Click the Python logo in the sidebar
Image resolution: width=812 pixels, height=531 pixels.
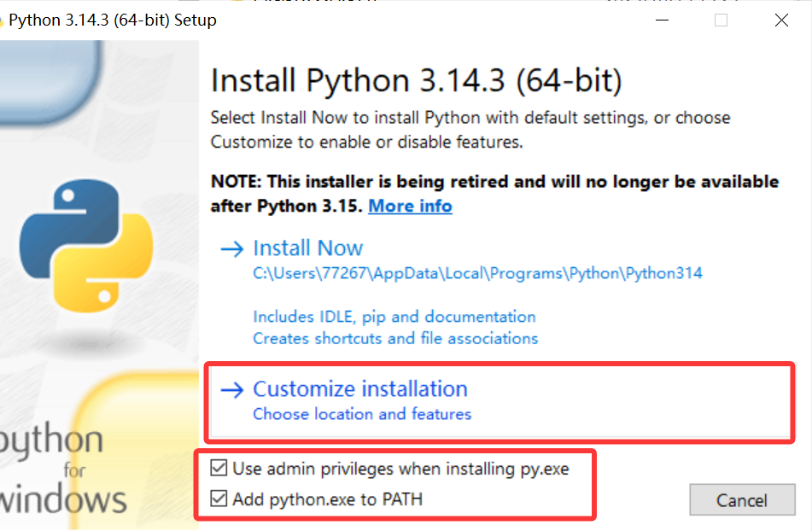86,245
